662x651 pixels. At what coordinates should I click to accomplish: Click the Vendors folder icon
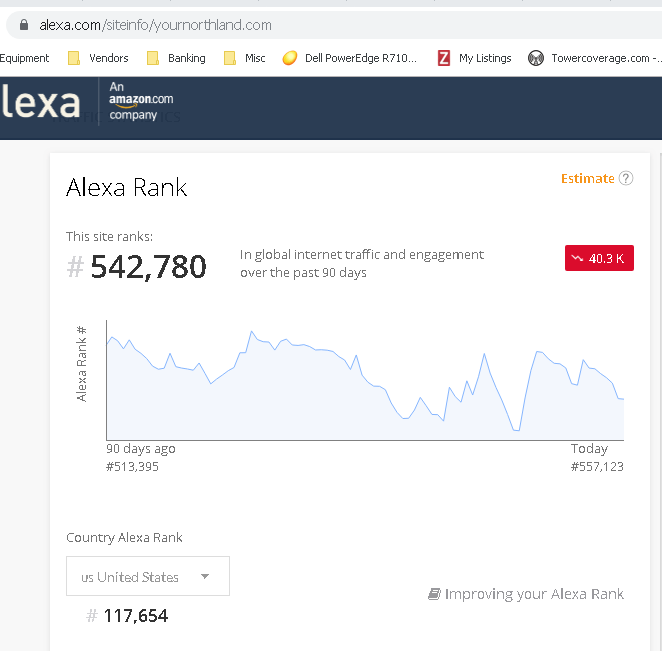[x=74, y=58]
